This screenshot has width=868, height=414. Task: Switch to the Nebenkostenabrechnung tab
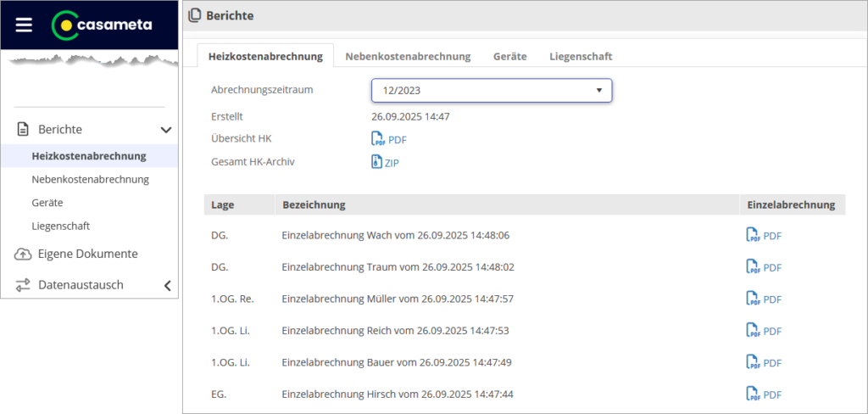408,56
